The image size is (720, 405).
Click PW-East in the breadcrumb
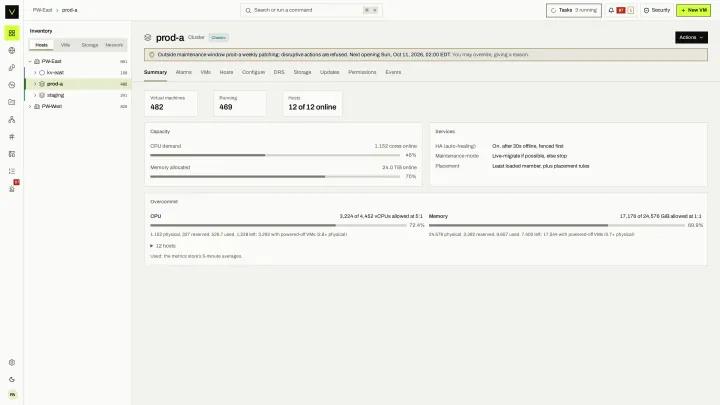click(x=42, y=10)
